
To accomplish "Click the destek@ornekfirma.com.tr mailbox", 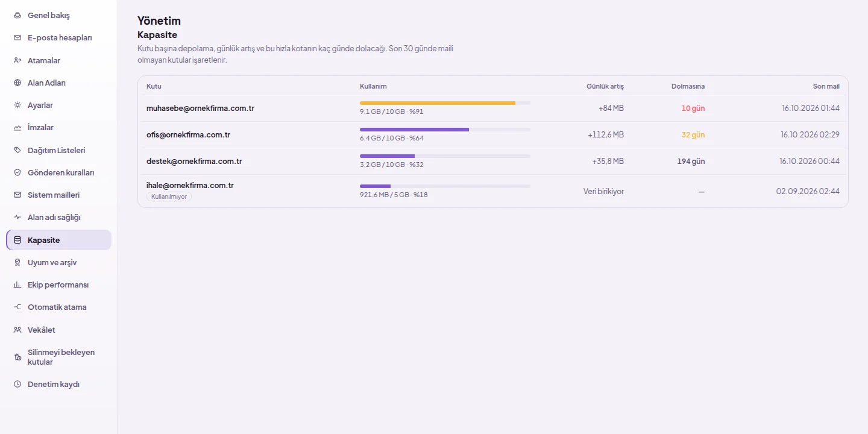I will 194,162.
